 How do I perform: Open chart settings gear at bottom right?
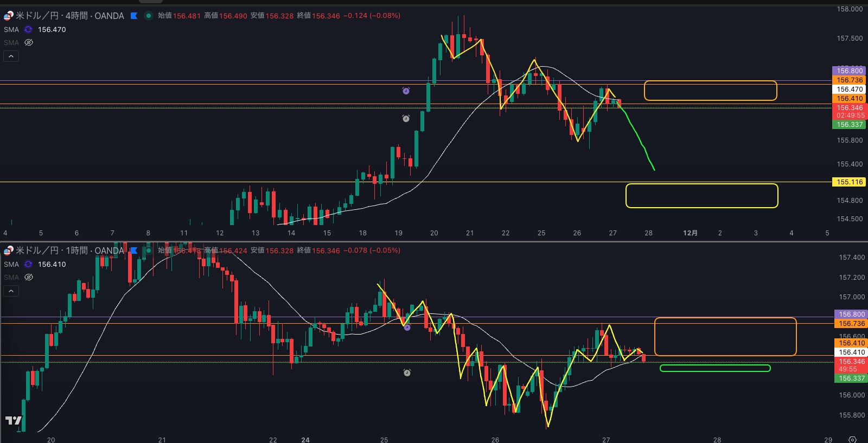852,439
